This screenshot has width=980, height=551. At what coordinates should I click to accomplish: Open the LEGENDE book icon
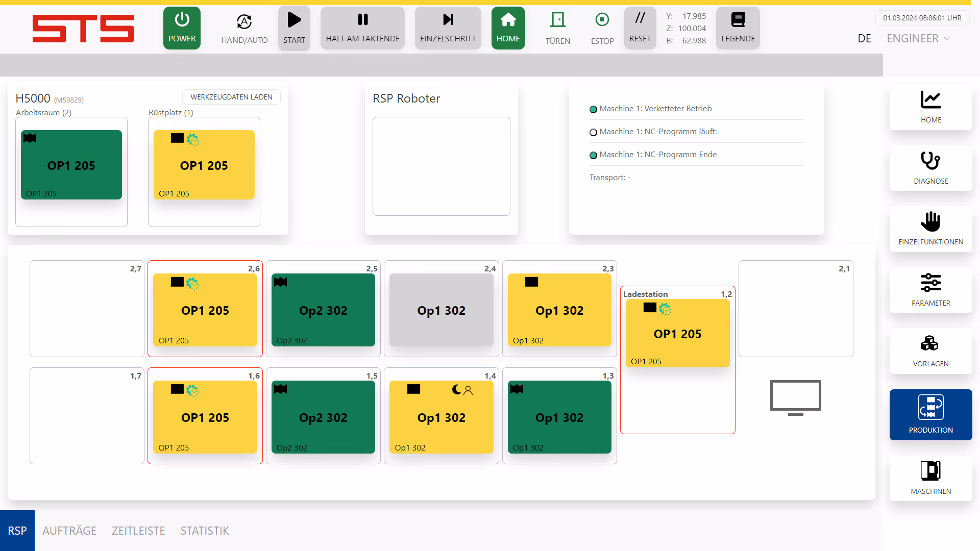pyautogui.click(x=738, y=20)
